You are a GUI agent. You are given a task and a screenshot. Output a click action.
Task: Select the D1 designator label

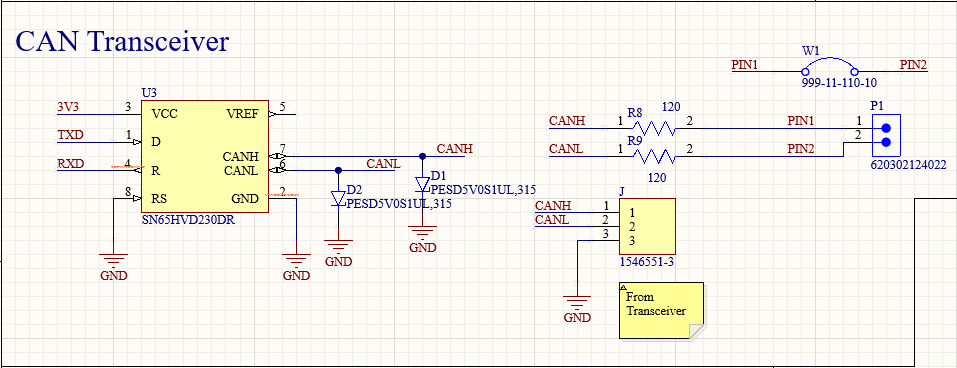click(x=438, y=176)
